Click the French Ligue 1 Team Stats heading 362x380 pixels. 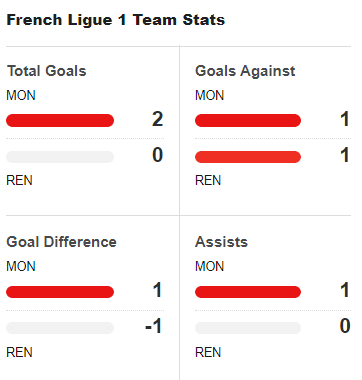[116, 20]
